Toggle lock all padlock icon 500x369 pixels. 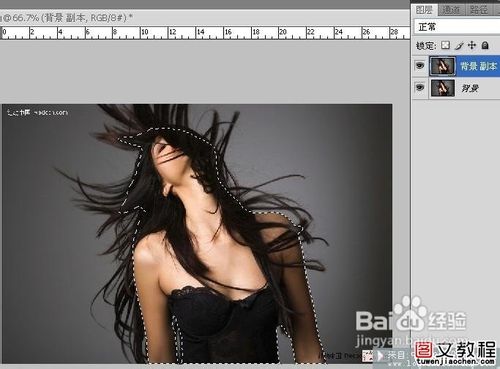pos(485,45)
